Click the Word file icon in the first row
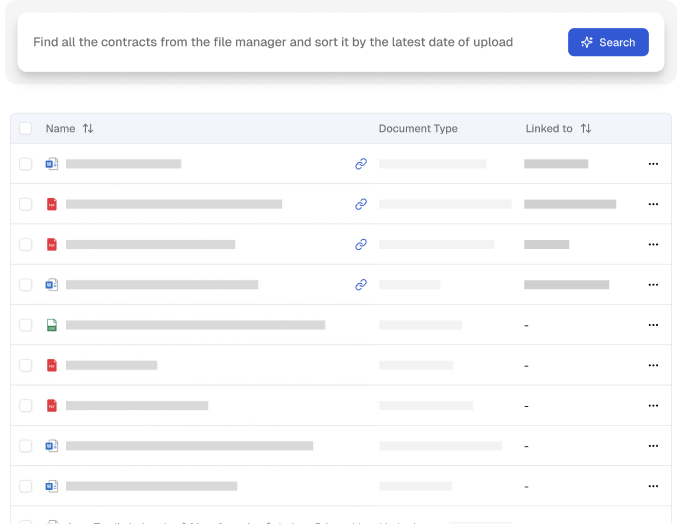682x524 pixels. point(52,164)
